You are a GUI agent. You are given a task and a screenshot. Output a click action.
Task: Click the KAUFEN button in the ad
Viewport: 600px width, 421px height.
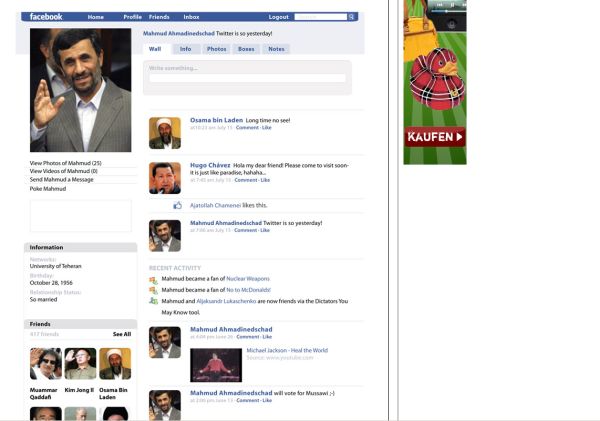[435, 136]
